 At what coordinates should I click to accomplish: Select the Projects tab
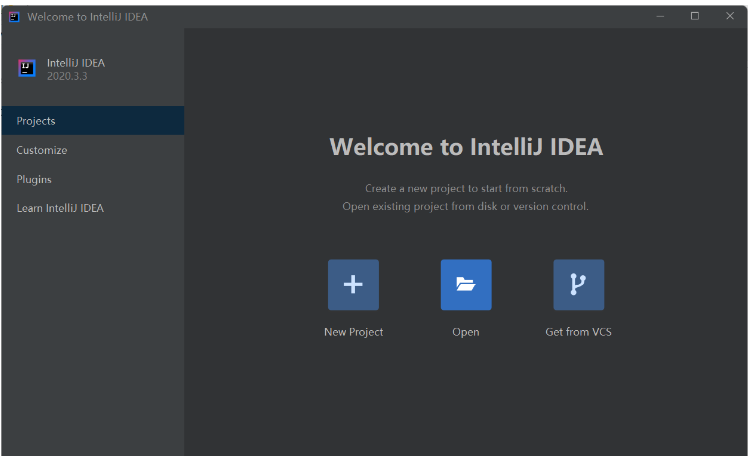[x=93, y=121]
